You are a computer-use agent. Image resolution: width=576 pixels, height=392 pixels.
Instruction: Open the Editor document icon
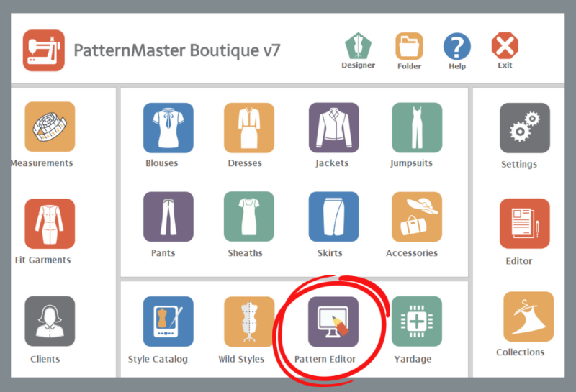[x=525, y=224]
